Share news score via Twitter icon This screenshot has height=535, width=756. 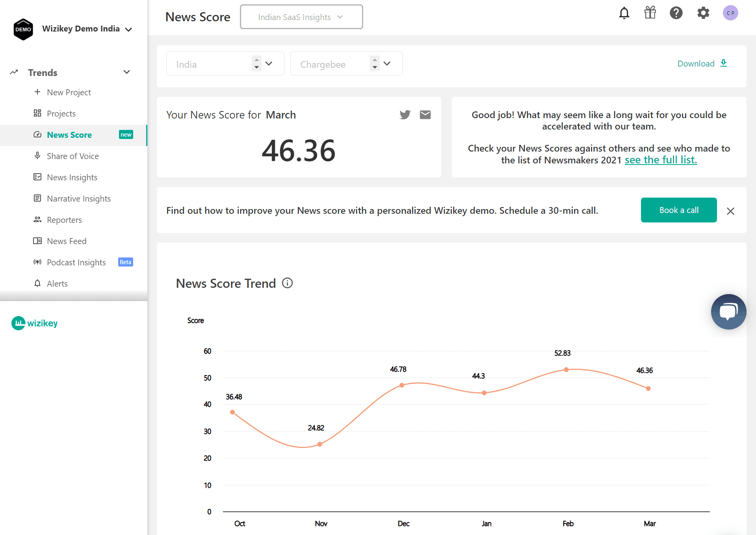[405, 115]
